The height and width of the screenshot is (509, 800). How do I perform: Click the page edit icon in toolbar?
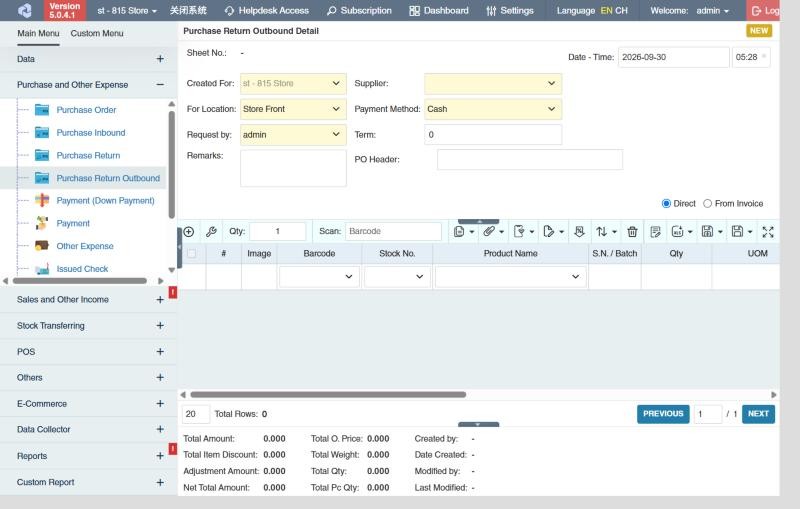pyautogui.click(x=548, y=232)
